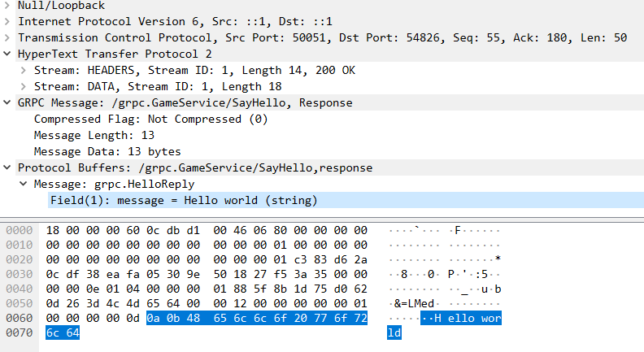Click hex offset 0070

point(20,332)
